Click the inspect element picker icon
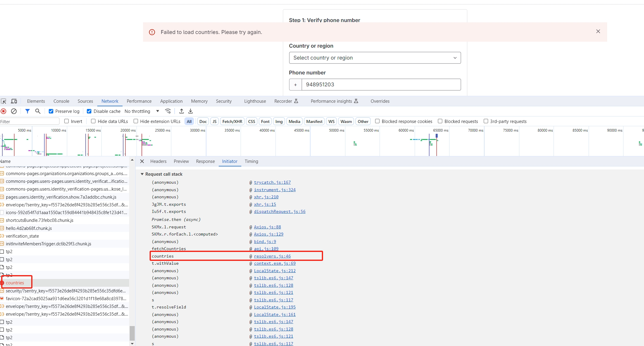Screen dimensions: 644x346 point(4,101)
